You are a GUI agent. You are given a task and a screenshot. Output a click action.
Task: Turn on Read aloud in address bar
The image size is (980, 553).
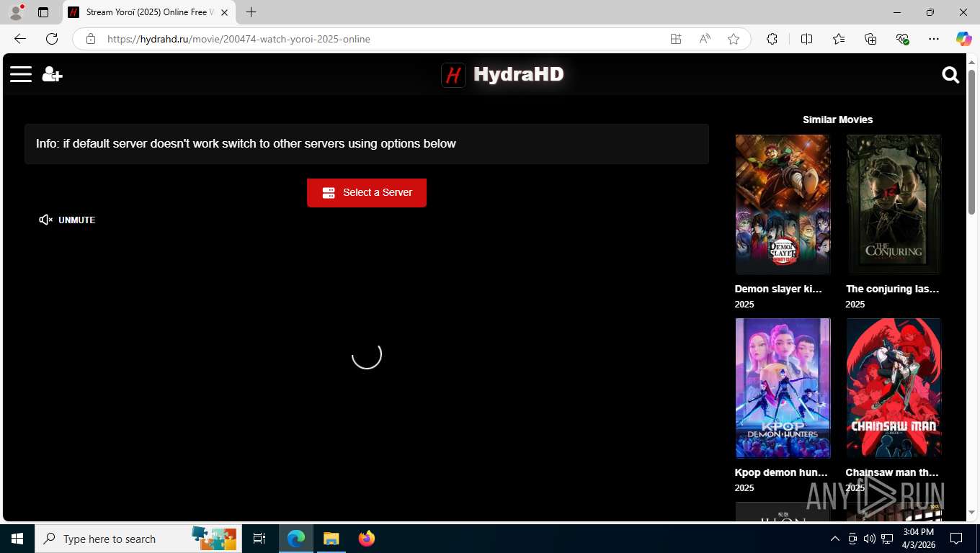click(x=705, y=39)
